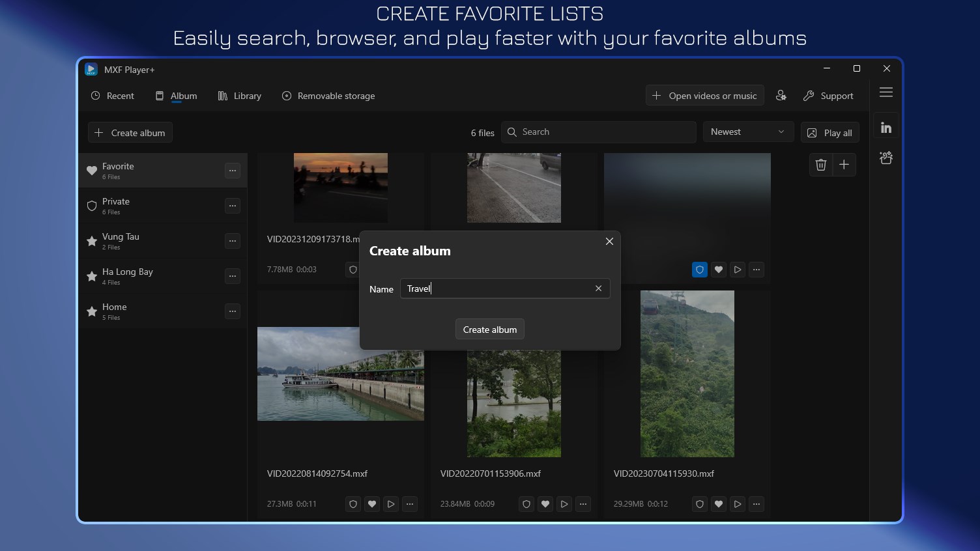The height and width of the screenshot is (551, 980).
Task: Click the LinkedIn icon in the sidebar
Action: point(886,126)
